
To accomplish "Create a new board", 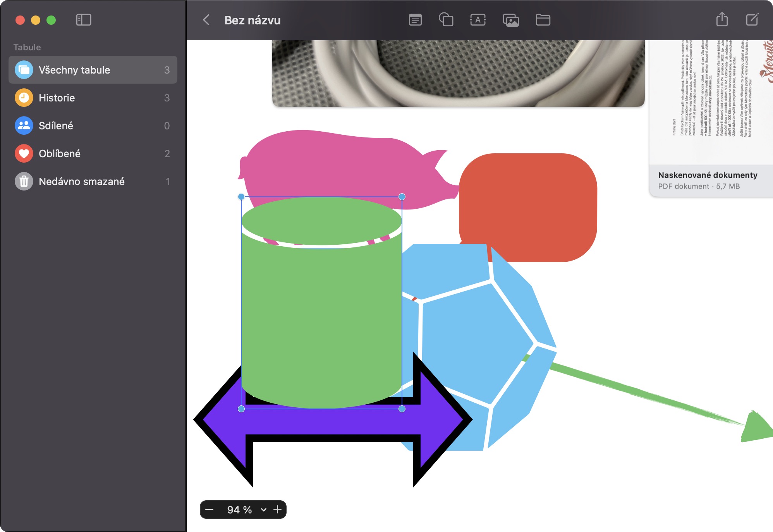I will click(752, 19).
